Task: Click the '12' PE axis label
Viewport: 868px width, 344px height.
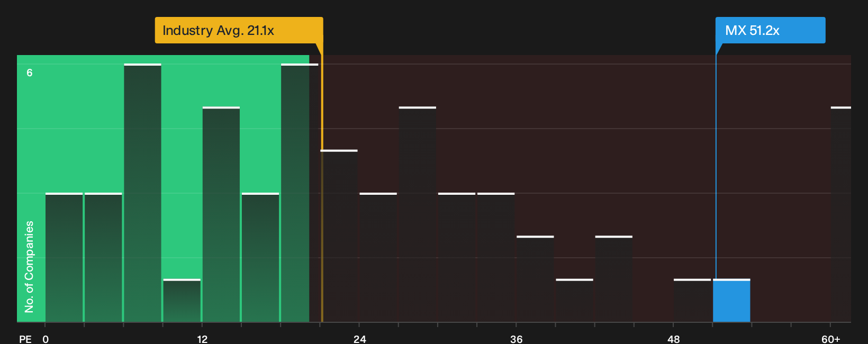Action: point(202,339)
